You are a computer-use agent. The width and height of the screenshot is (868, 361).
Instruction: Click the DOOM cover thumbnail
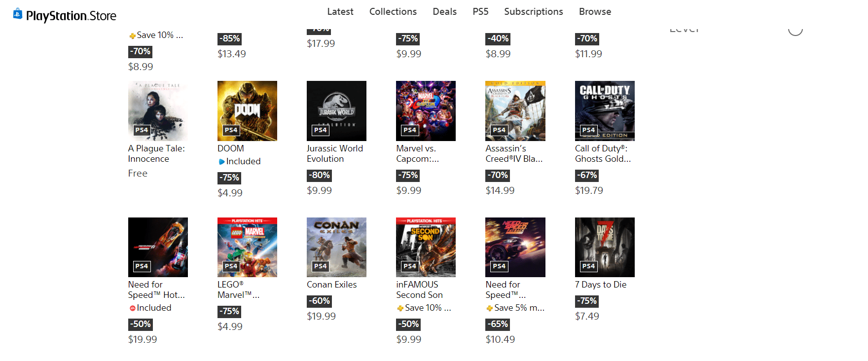[x=247, y=110]
